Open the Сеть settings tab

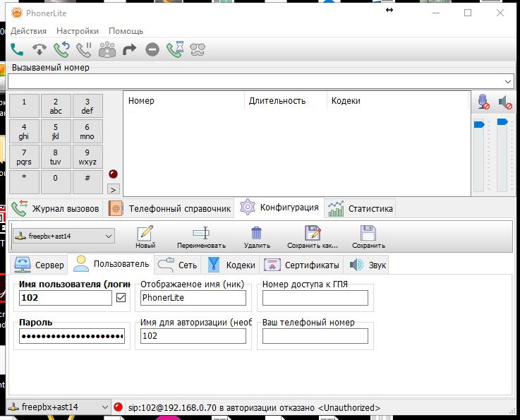[x=177, y=265]
